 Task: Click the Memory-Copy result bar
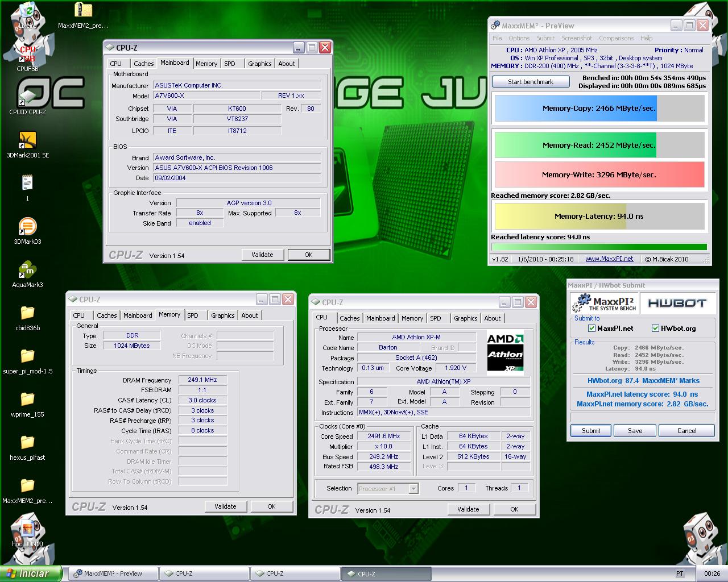point(599,108)
